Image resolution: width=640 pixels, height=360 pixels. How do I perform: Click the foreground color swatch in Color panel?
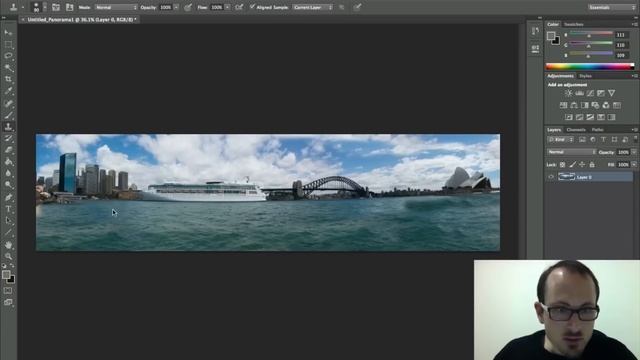(x=551, y=36)
